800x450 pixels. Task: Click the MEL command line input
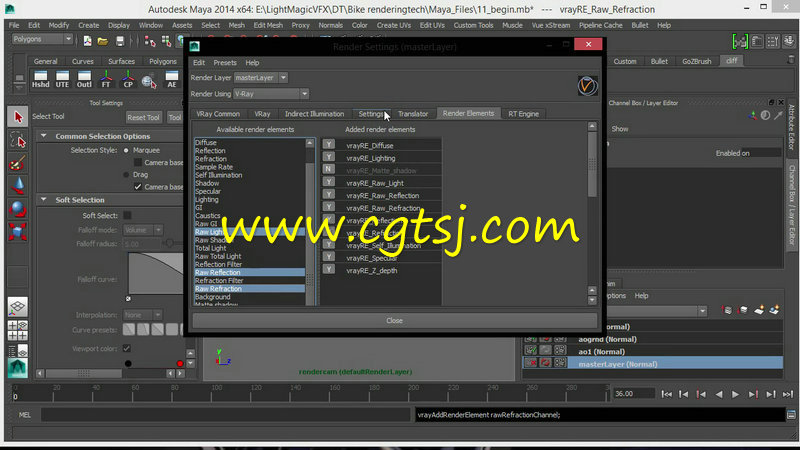[x=226, y=415]
